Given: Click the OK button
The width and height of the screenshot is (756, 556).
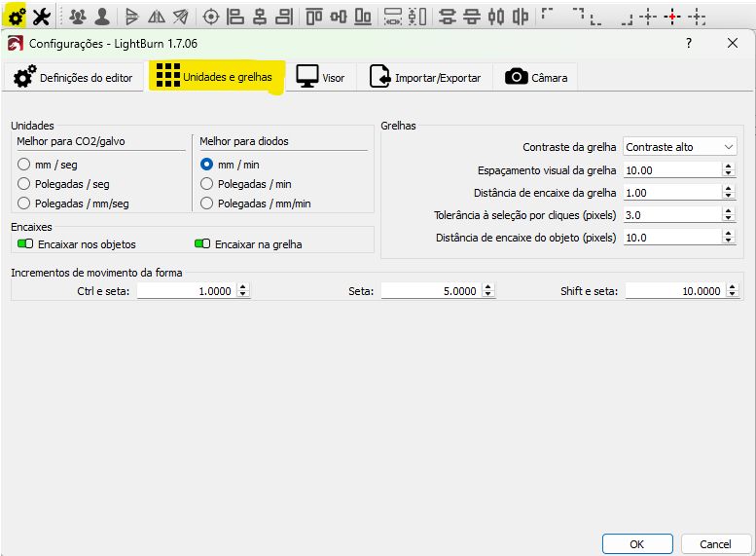Looking at the screenshot, I should point(636,543).
